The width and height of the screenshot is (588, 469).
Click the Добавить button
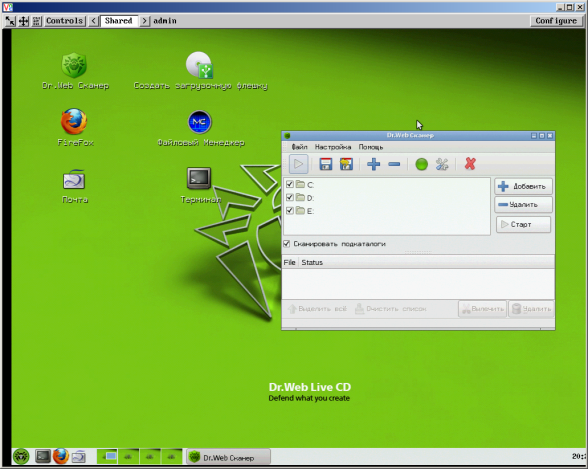click(523, 186)
